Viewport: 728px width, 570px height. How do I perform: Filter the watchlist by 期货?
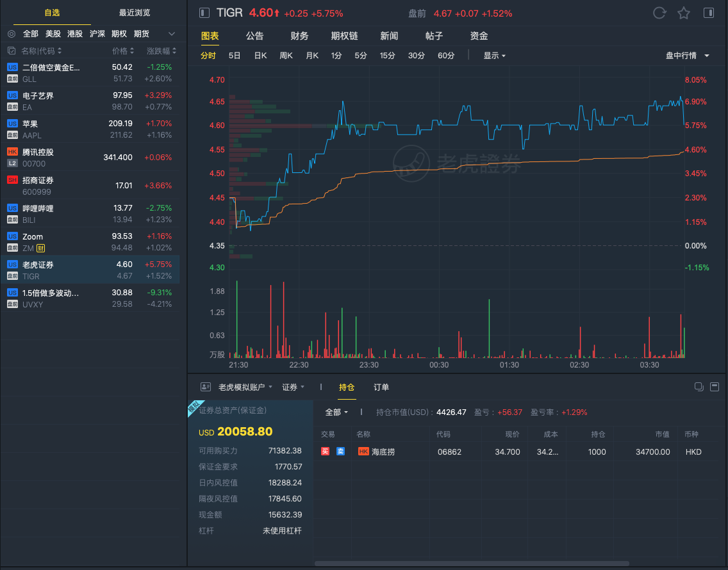141,34
